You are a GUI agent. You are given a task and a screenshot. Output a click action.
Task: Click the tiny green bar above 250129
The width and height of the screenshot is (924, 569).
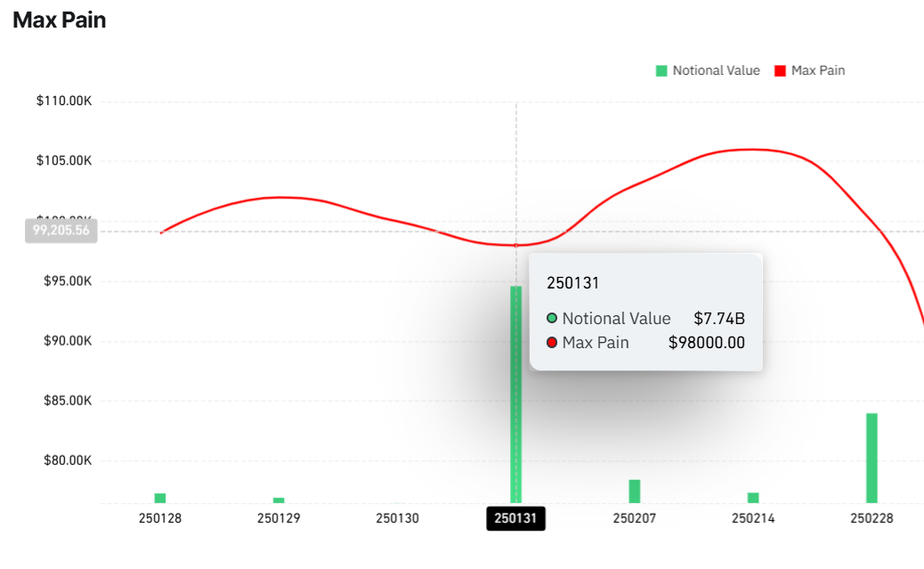tap(279, 500)
